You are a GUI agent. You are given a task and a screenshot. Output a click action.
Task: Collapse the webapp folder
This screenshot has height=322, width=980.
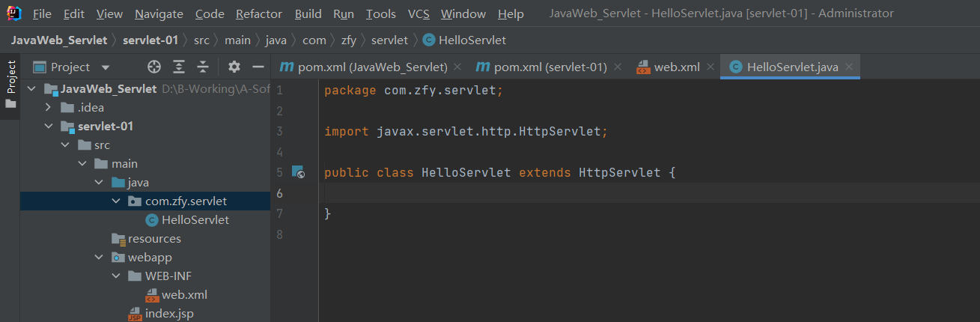99,258
